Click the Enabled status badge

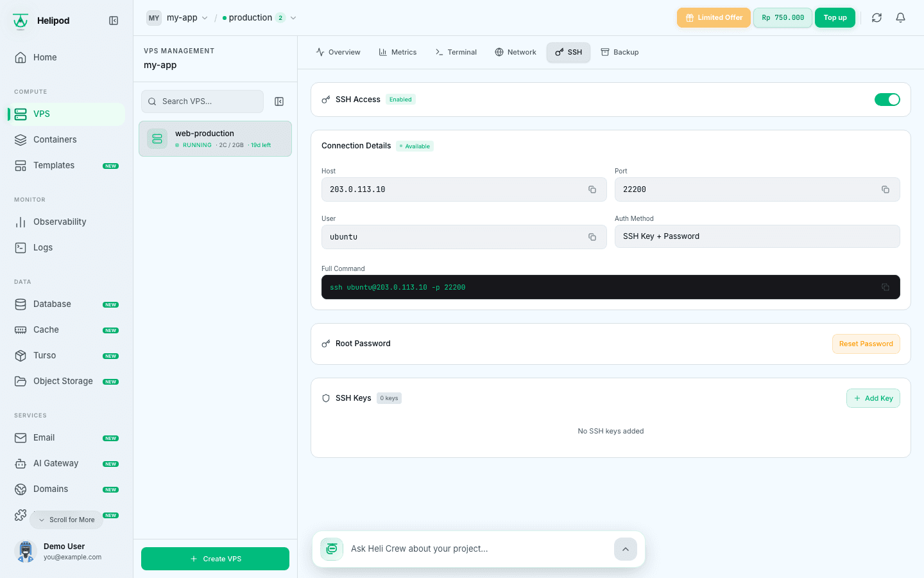pyautogui.click(x=400, y=100)
